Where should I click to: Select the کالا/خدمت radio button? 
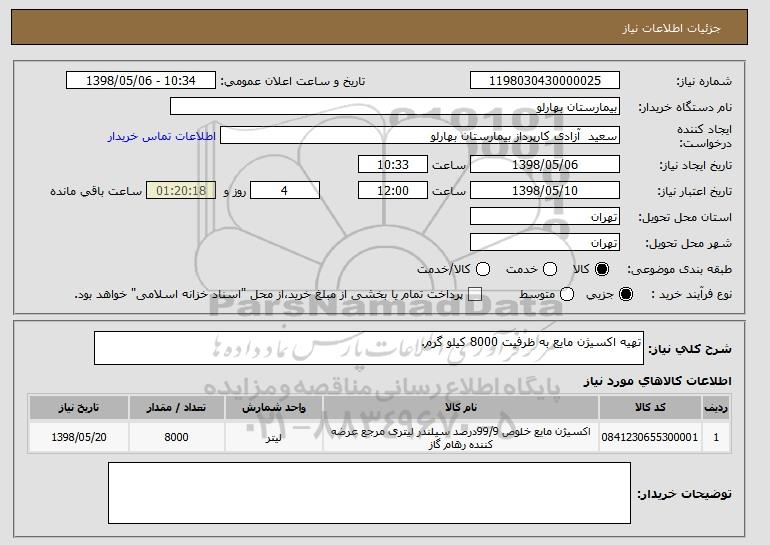pos(483,269)
